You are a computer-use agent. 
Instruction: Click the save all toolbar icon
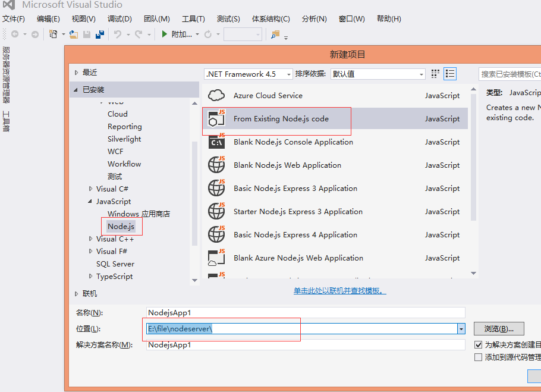tap(100, 34)
